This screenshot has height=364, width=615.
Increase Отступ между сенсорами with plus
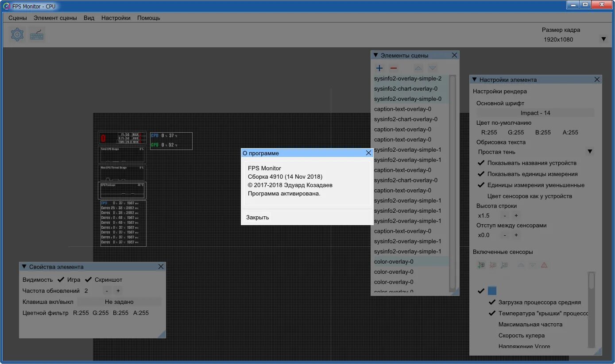click(516, 235)
